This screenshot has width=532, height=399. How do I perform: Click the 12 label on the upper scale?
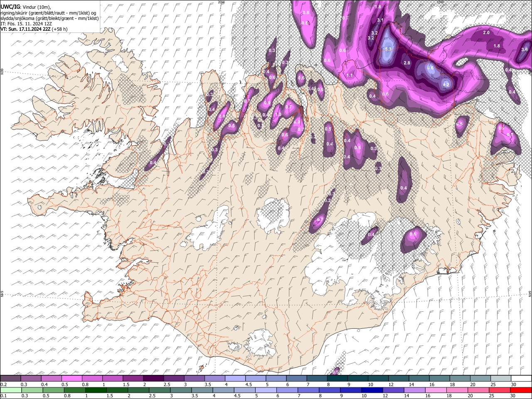(x=391, y=384)
